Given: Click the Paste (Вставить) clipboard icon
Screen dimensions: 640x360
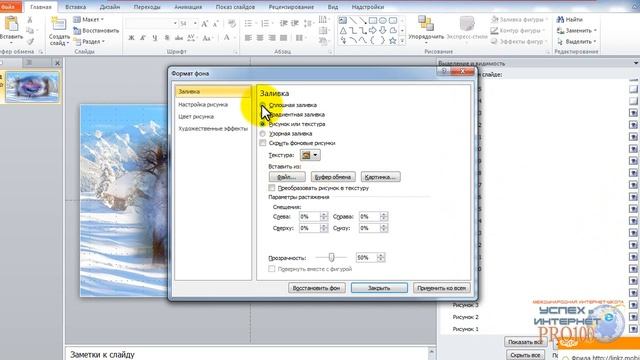Looking at the screenshot, I should (x=12, y=24).
